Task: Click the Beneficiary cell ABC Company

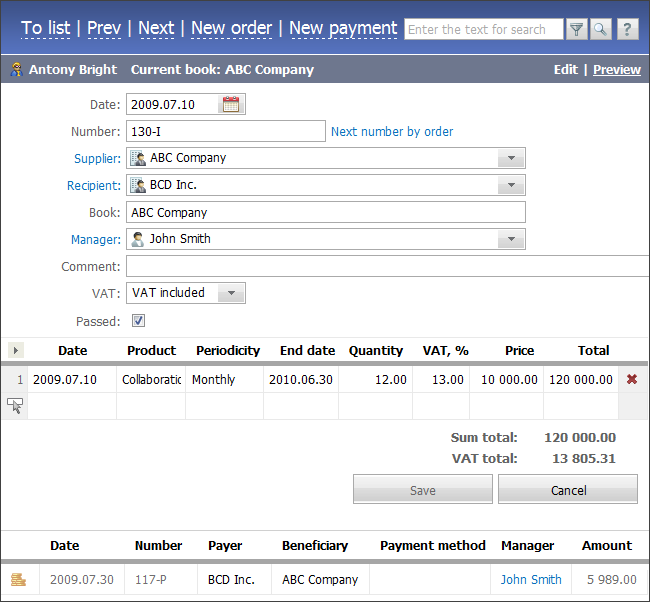Action: pyautogui.click(x=320, y=579)
